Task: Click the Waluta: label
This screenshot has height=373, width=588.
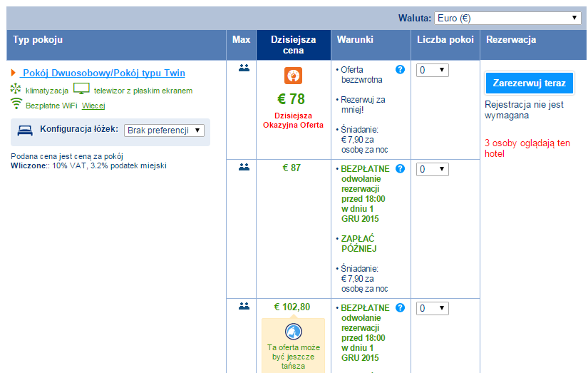Action: coord(415,18)
